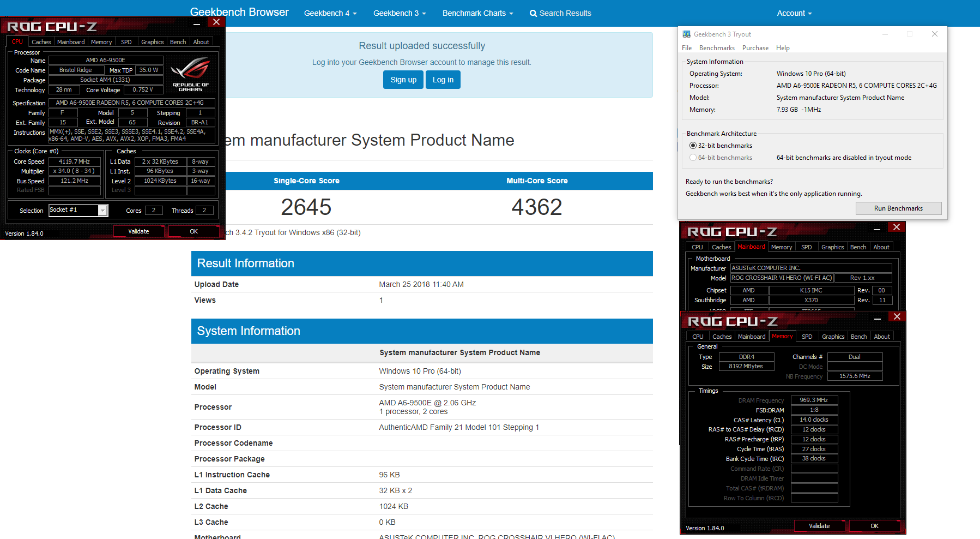Switch to SPD tab in top-left CPU-Z
Image resolution: width=980 pixels, height=539 pixels.
(126, 42)
